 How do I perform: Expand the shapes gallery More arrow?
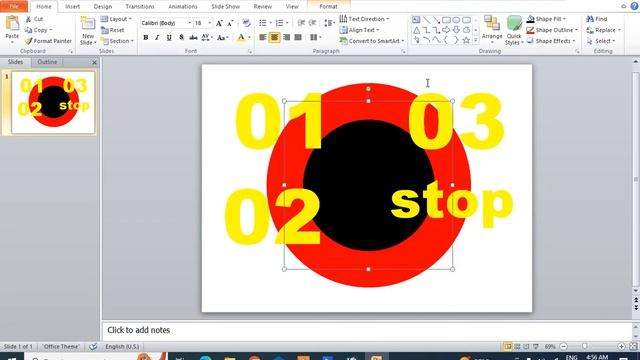tap(476, 40)
